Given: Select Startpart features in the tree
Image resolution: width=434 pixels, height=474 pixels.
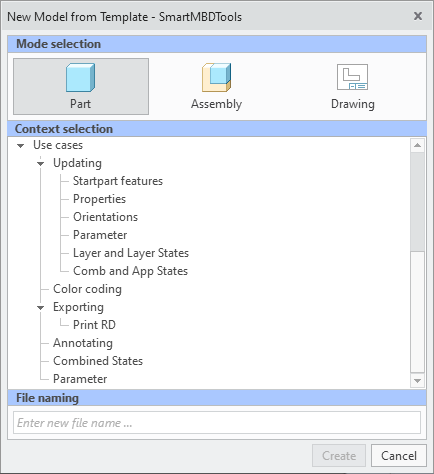Looking at the screenshot, I should coord(118,181).
